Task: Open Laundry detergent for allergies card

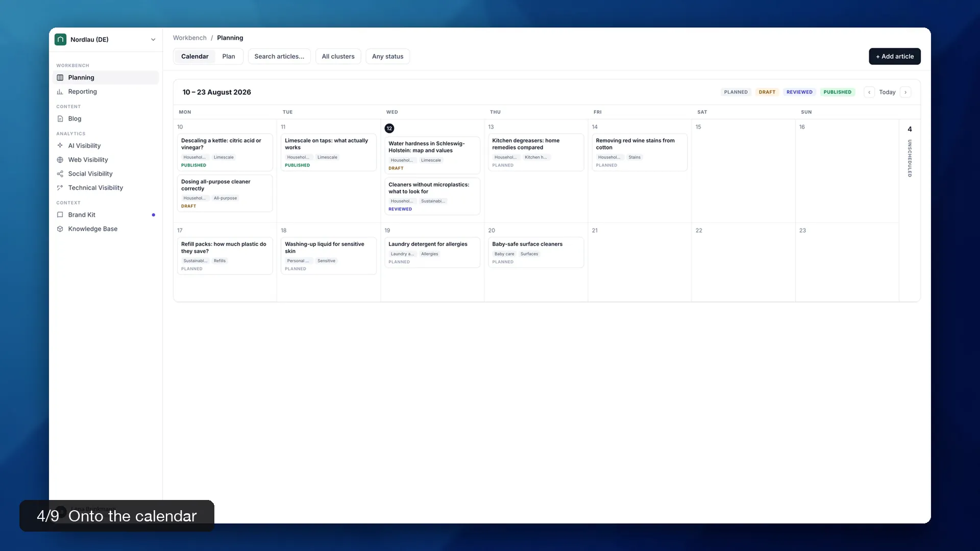Action: pyautogui.click(x=432, y=252)
